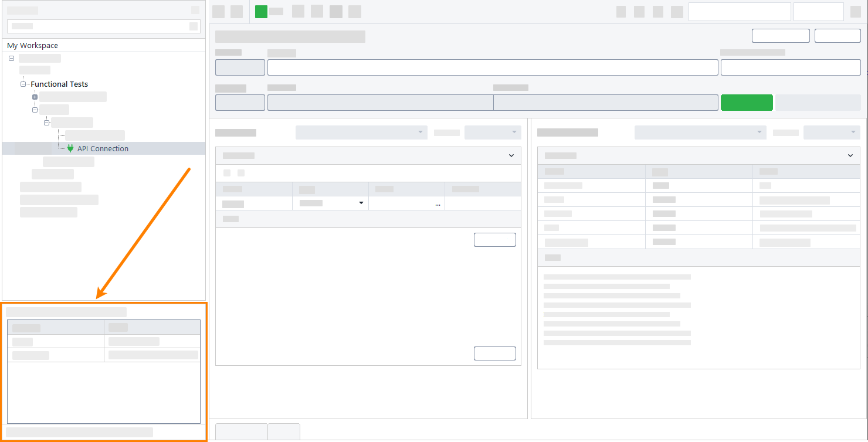868x442 pixels.
Task: Click the ellipsis button in the parameters table row
Action: [438, 203]
